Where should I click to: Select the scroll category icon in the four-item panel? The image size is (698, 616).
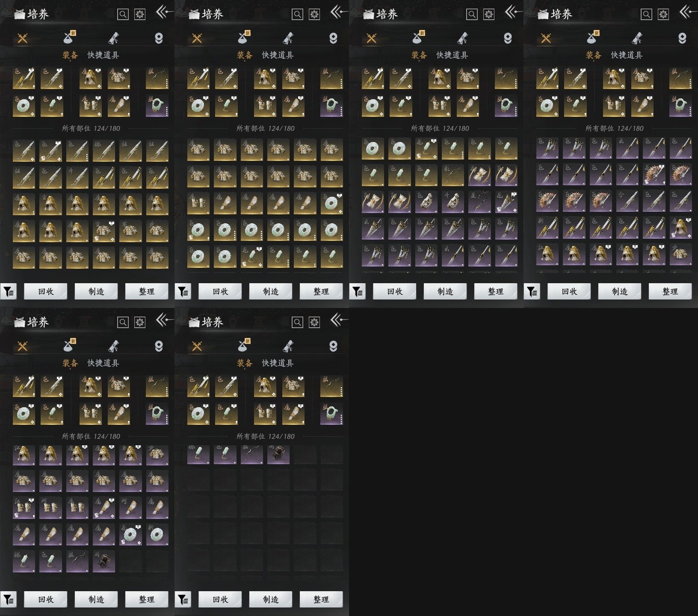[288, 346]
